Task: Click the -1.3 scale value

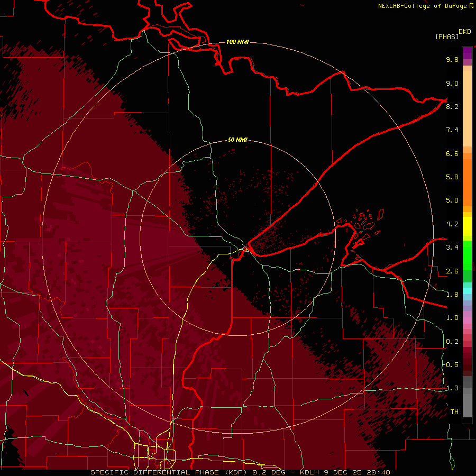Action: coord(451,388)
